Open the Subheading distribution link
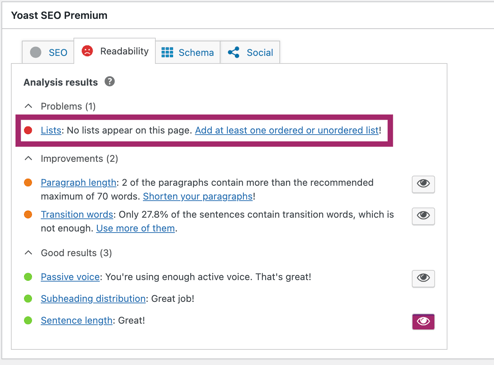 click(93, 299)
